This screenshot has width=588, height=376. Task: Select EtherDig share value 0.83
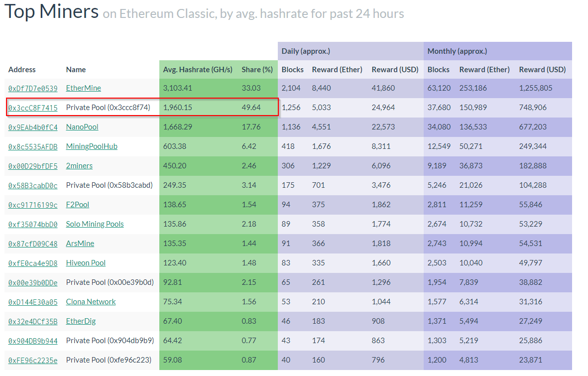(249, 321)
